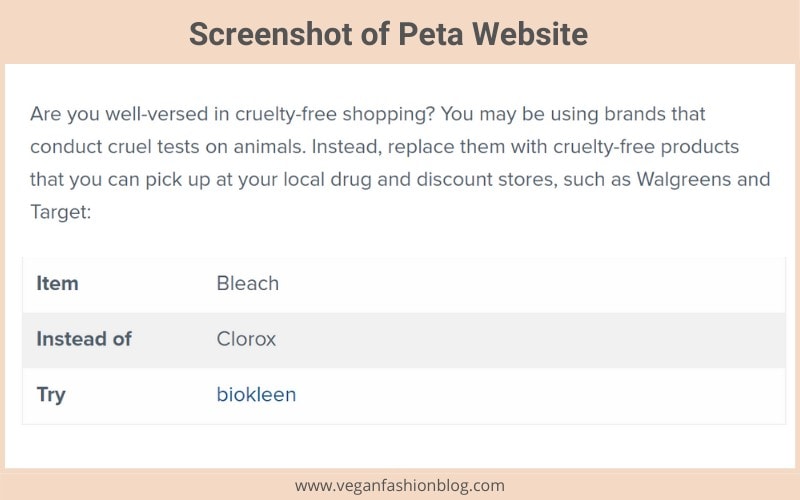Click the first paragraph line starting Are you
This screenshot has width=800, height=500.
pos(368,114)
